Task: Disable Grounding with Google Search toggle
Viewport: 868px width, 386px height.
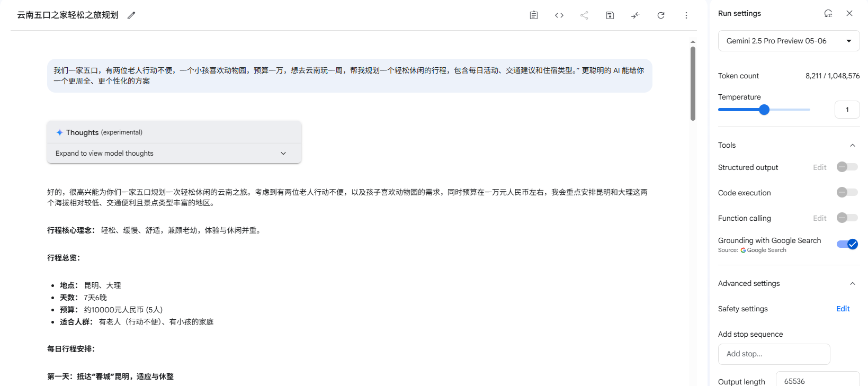Action: (x=847, y=244)
